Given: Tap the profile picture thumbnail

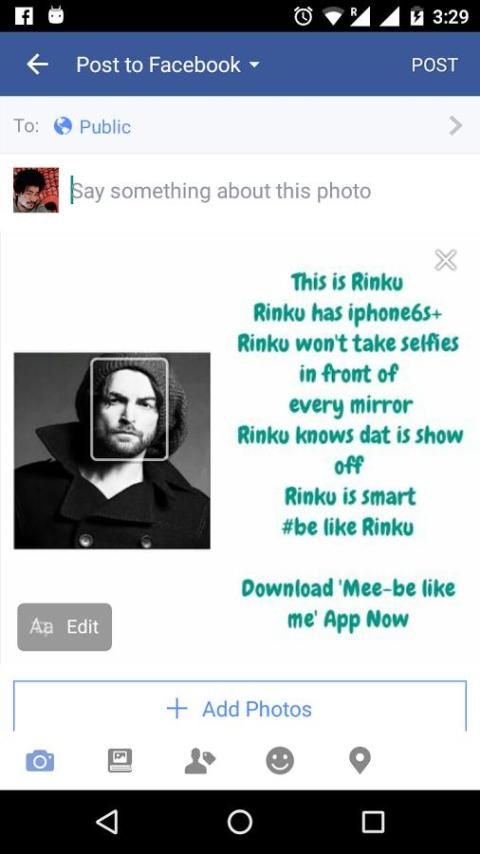Looking at the screenshot, I should [x=36, y=190].
